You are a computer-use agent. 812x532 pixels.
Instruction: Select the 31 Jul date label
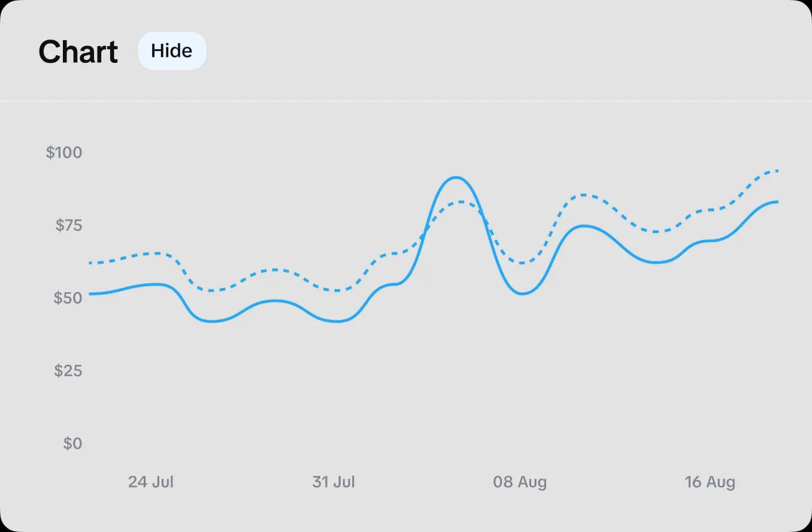pyautogui.click(x=333, y=482)
